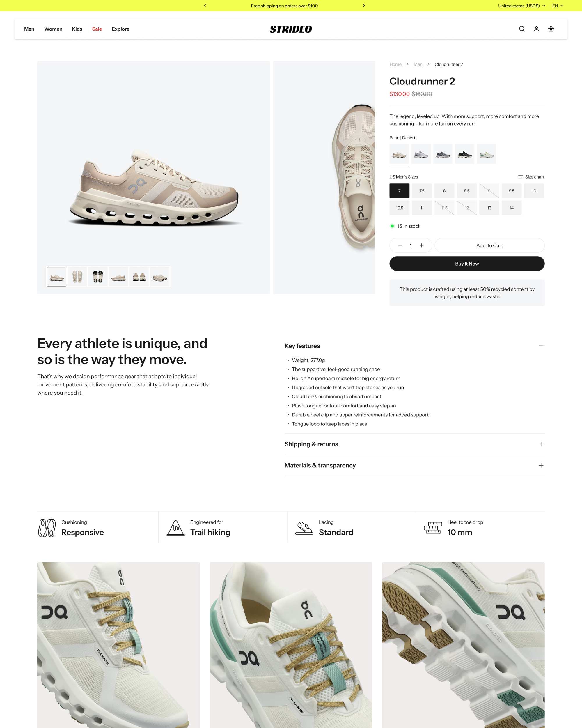Screen dimensions: 582x728
Task: View the black sole gallery thumbnail
Action: pos(98,277)
